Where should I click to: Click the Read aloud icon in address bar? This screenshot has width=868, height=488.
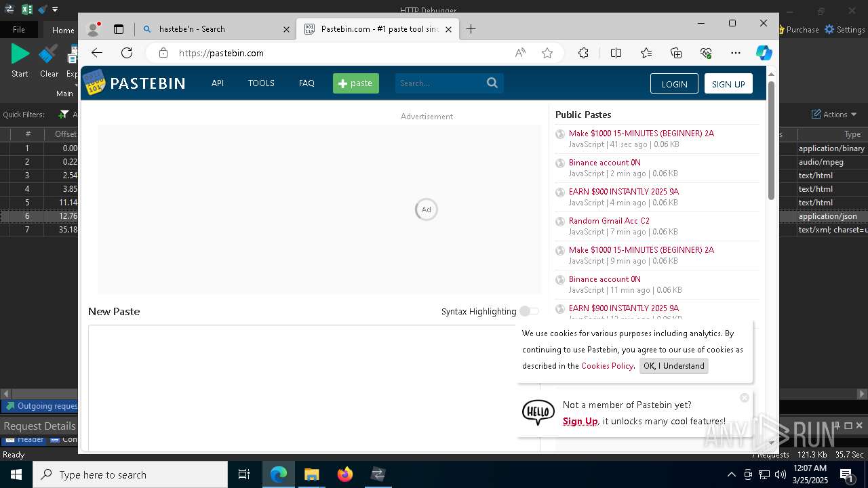pos(520,53)
